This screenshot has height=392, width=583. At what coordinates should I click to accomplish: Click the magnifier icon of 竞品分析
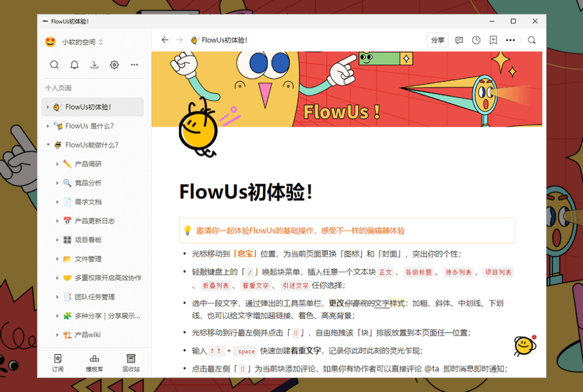(67, 183)
